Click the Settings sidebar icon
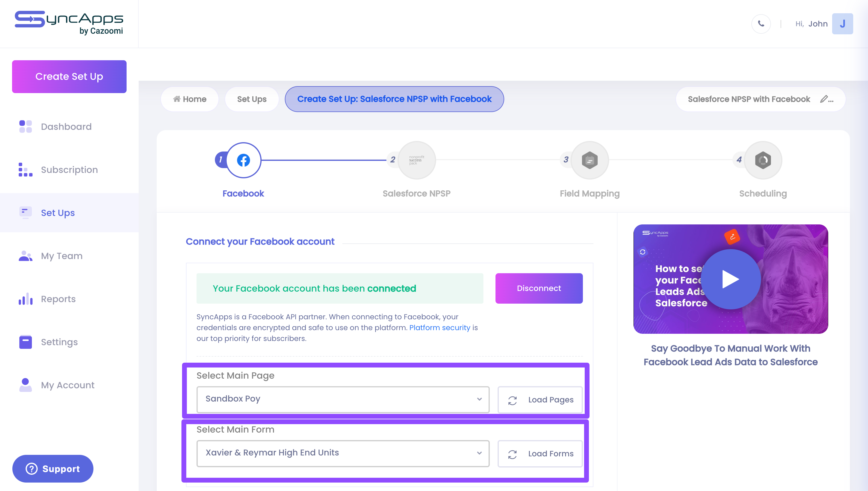This screenshot has width=868, height=491. 26,342
